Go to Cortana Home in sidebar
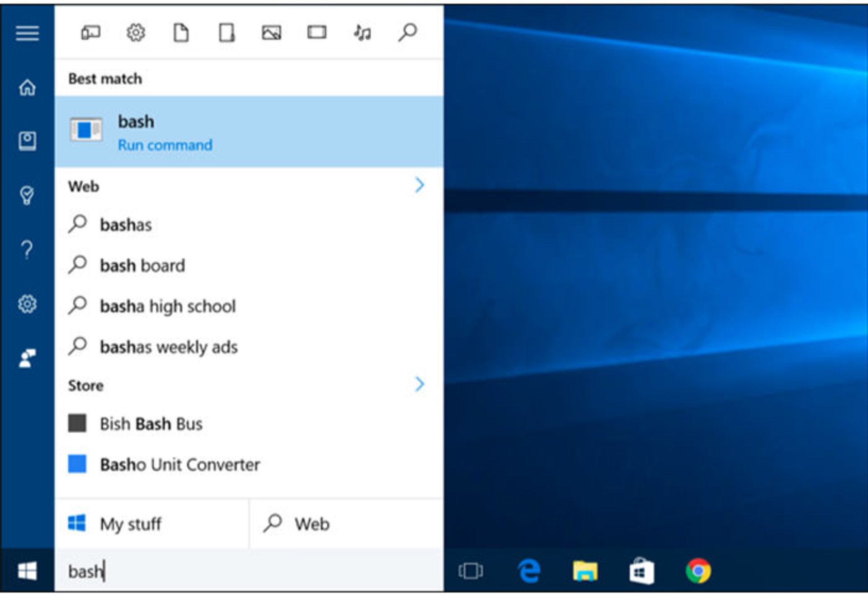 27,87
